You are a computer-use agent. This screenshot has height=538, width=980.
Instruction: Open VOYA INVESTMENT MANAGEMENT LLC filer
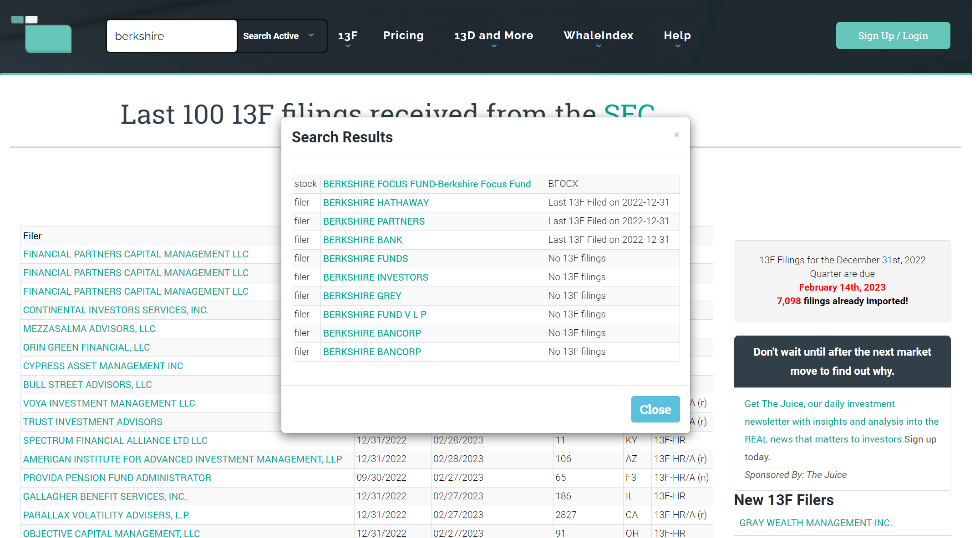109,403
